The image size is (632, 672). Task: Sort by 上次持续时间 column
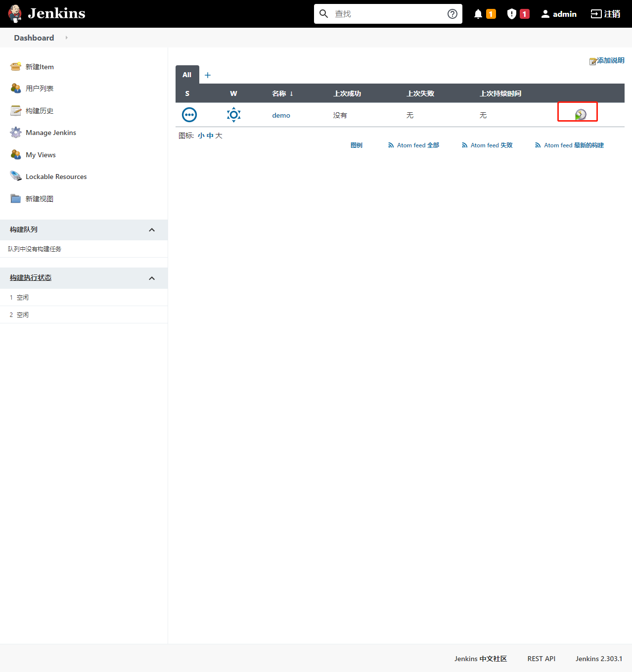coord(500,93)
